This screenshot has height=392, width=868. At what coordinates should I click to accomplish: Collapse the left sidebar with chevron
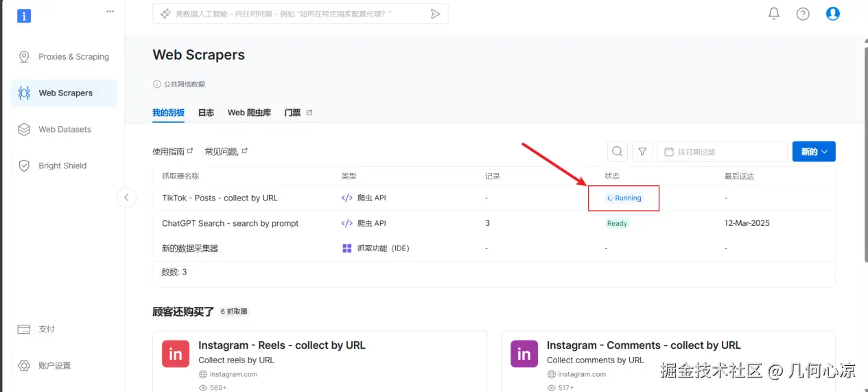pos(126,198)
